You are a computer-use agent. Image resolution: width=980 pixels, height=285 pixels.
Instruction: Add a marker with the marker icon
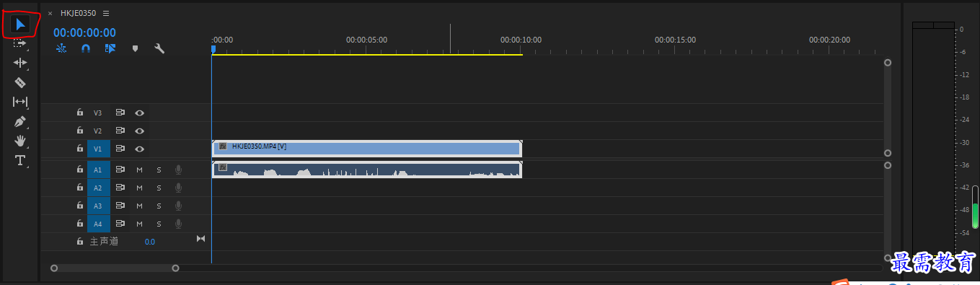[135, 48]
